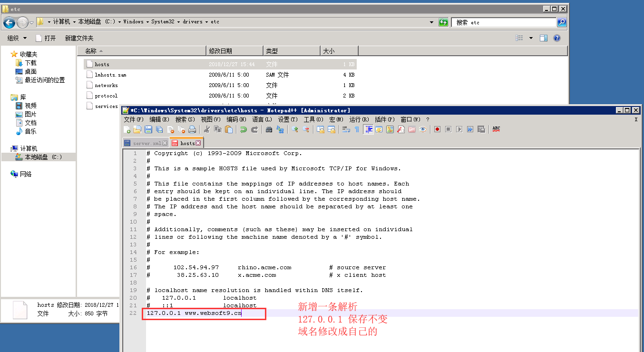The image size is (644, 352).
Task: Open the address bar history dropdown
Action: coord(431,22)
